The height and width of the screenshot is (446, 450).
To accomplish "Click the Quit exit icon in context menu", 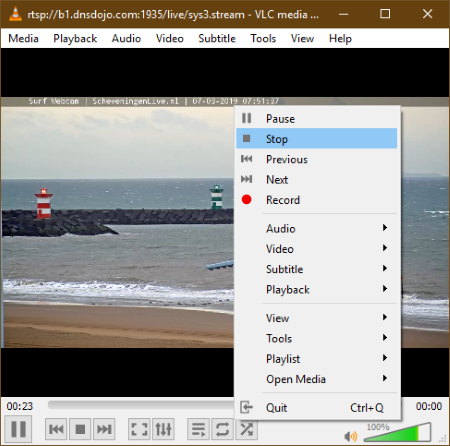I will click(x=246, y=407).
